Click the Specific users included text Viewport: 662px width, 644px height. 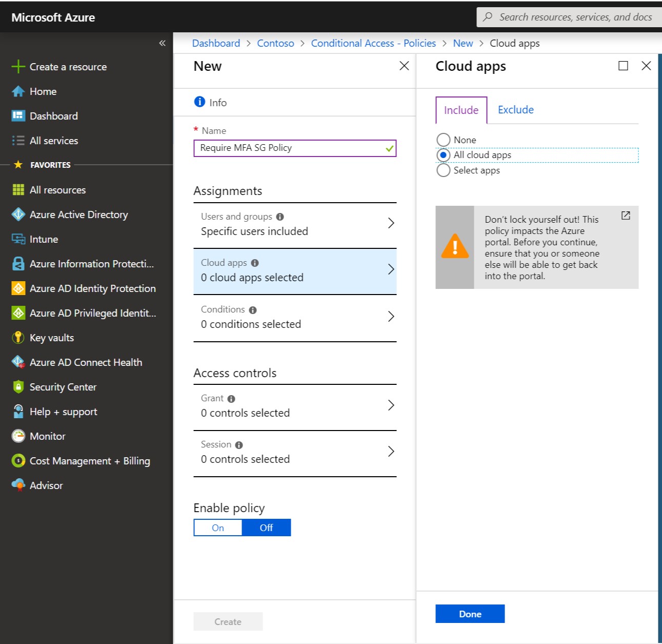coord(254,231)
